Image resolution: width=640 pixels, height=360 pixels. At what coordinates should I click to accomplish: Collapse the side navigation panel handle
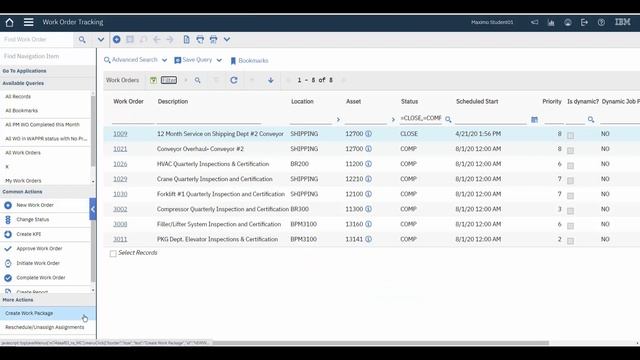point(93,209)
